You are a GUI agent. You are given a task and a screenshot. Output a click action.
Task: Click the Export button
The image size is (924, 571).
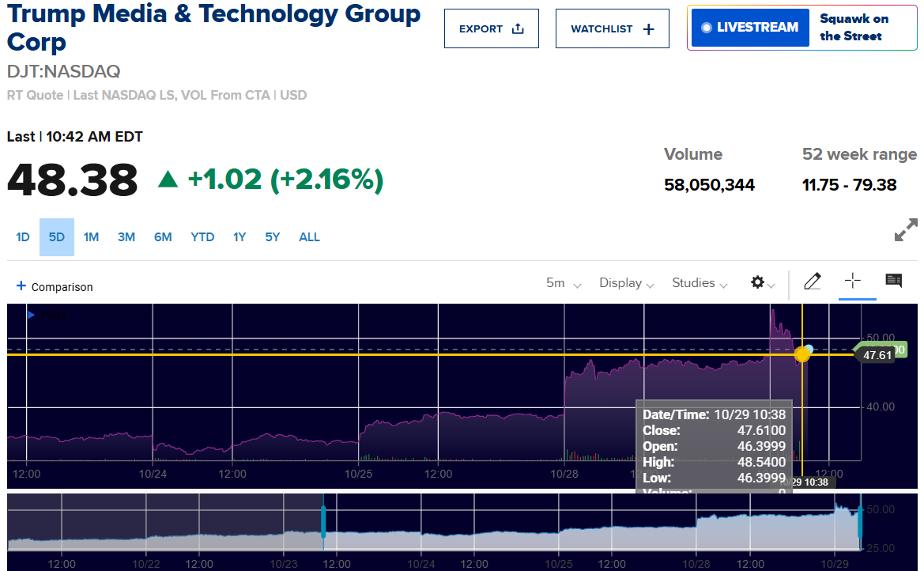pyautogui.click(x=492, y=28)
